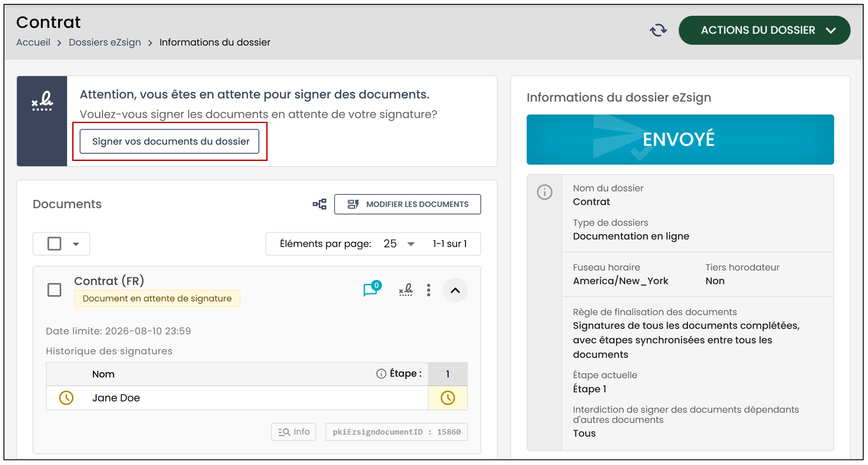The height and width of the screenshot is (465, 868).
Task: Click the info icon next to Étape
Action: pos(381,374)
